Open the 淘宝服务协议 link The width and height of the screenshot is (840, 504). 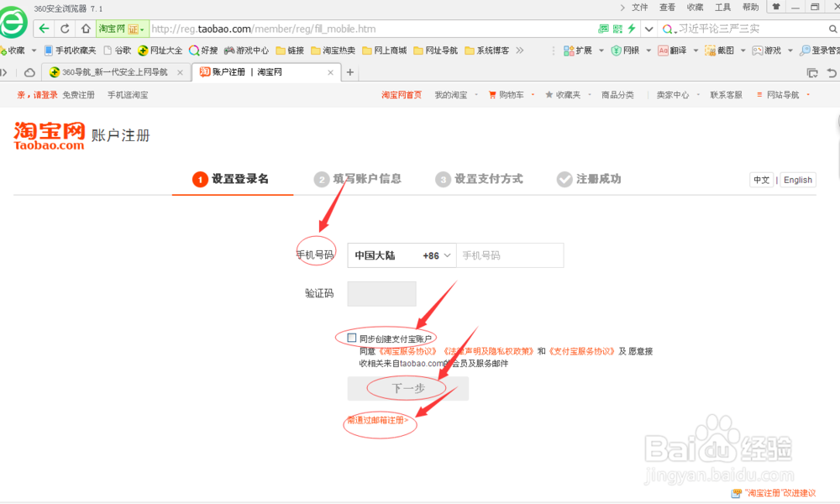point(408,351)
